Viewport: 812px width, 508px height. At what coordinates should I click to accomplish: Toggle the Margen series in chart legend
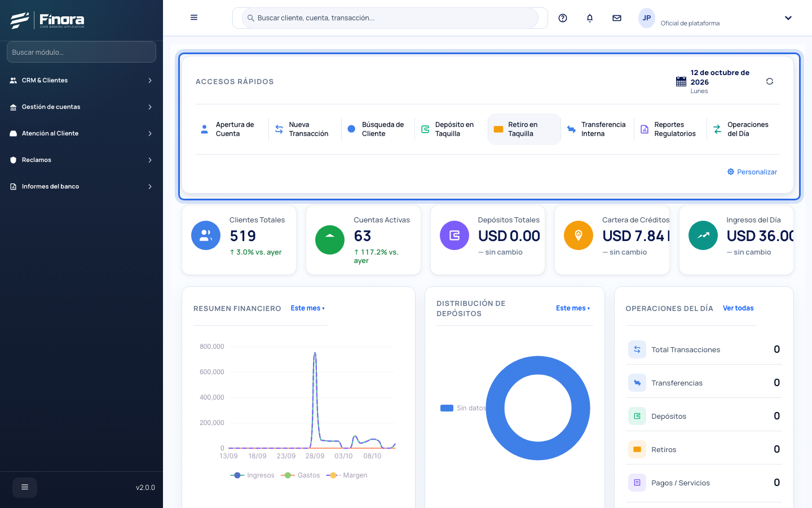tap(347, 475)
